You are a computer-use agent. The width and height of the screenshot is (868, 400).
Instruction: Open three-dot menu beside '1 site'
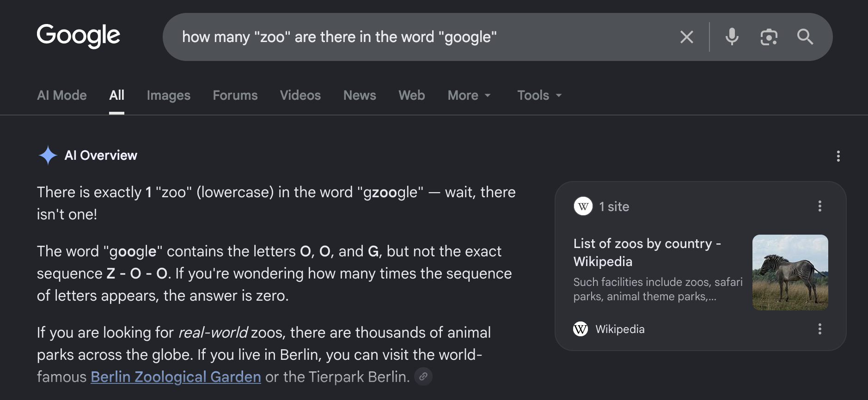820,206
